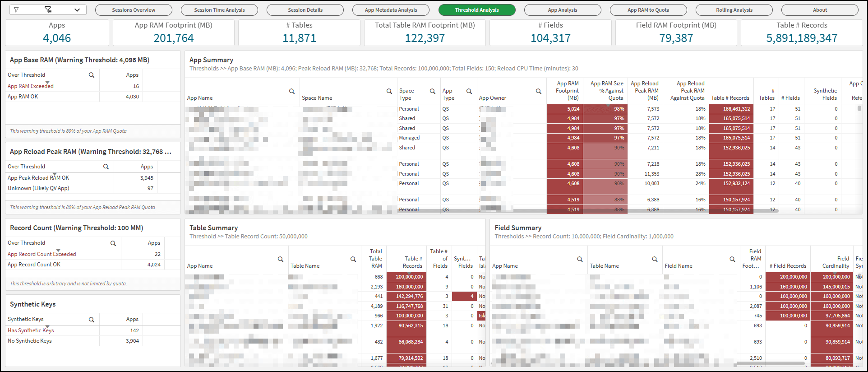Sort by App RAM Footprint (MB) column
The width and height of the screenshot is (868, 372).
(x=567, y=91)
